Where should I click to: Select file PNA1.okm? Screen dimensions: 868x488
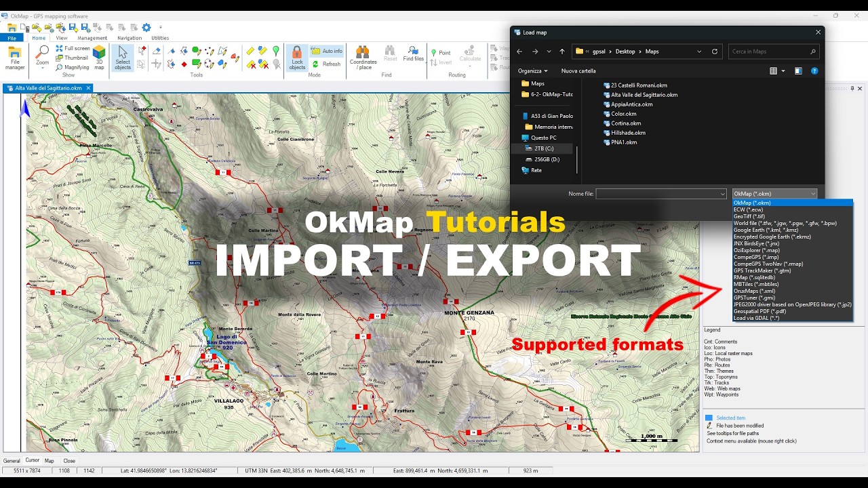620,142
